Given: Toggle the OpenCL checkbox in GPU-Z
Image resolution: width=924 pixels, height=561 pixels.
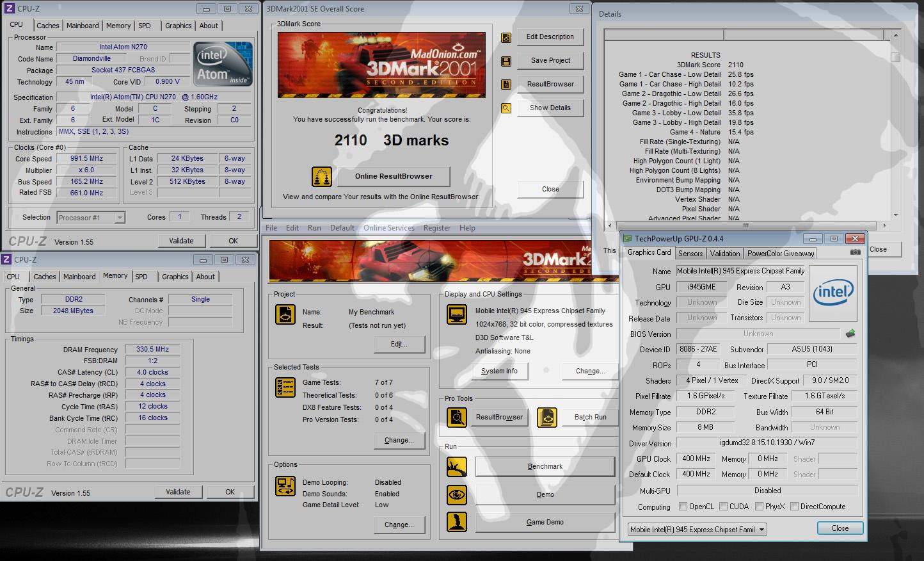Looking at the screenshot, I should pos(683,507).
